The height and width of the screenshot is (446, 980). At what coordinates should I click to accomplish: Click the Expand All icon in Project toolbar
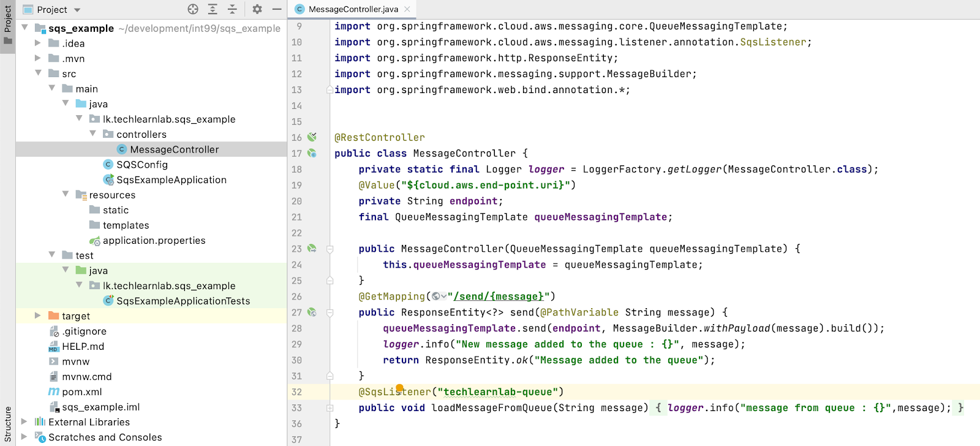(213, 9)
